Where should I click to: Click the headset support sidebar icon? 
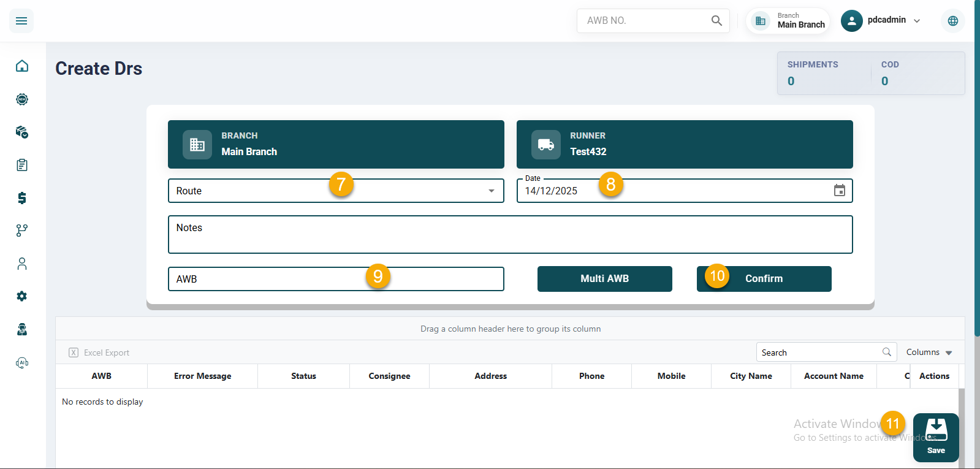[x=22, y=363]
